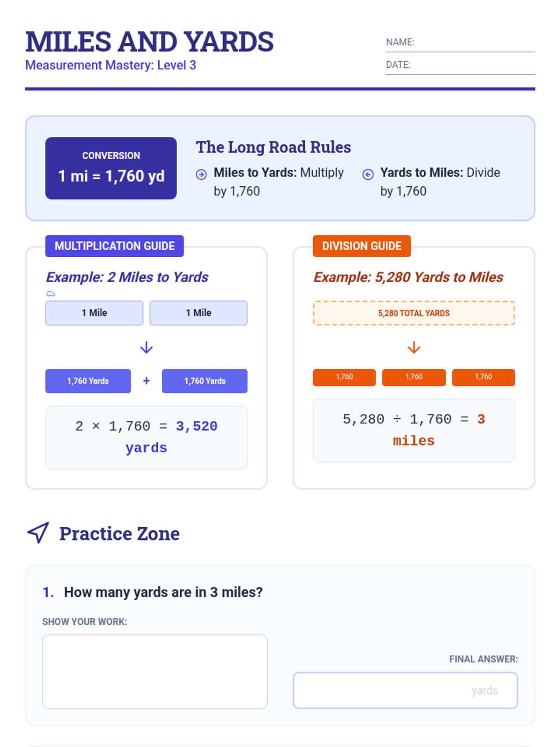Click the 2 × 1,760 = 3,520 yards equation box

pos(147,437)
